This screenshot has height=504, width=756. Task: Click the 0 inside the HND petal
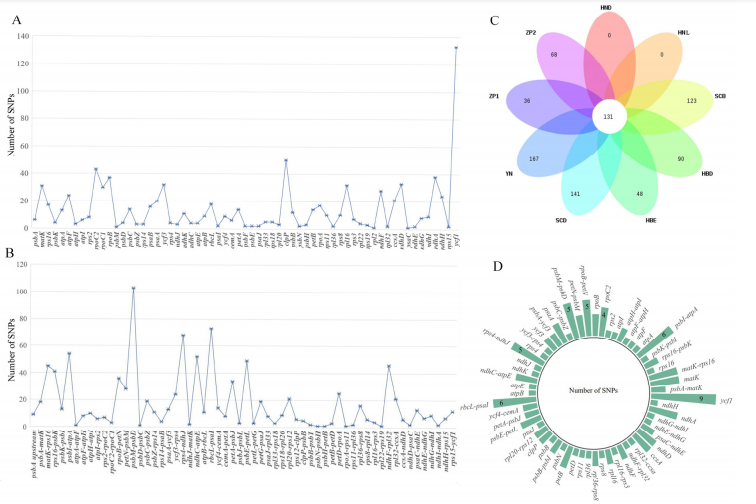click(609, 36)
